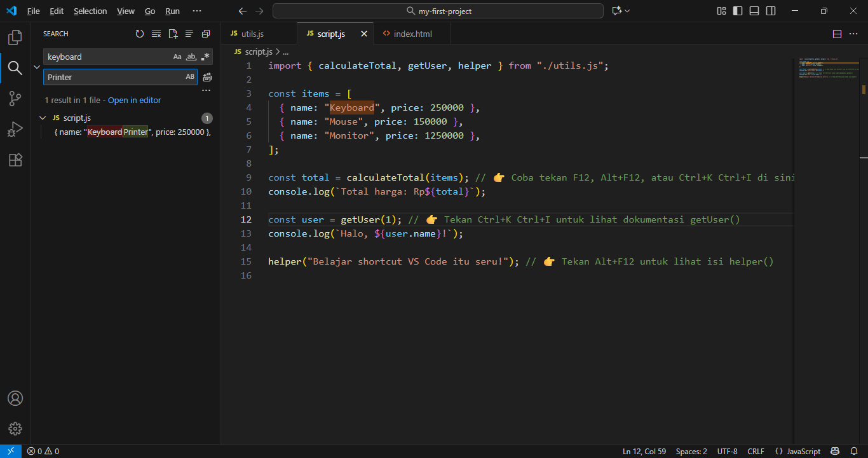Open a new Search Editor

[x=172, y=34]
